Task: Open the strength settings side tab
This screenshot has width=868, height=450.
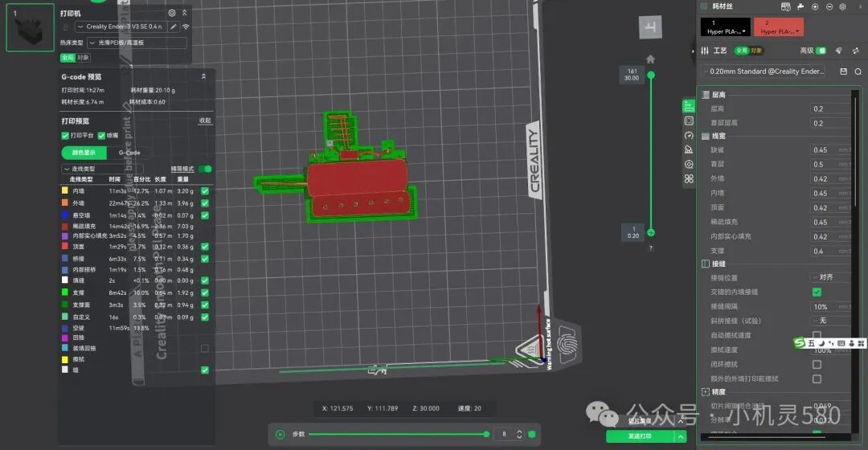Action: coord(689,121)
